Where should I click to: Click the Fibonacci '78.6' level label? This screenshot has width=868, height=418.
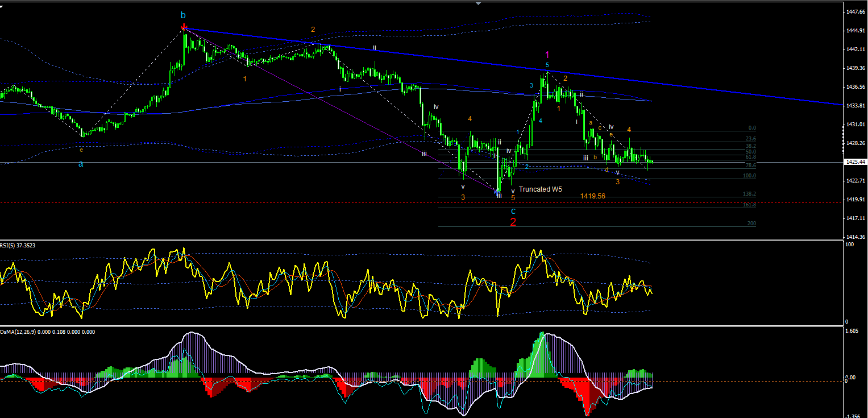(x=750, y=165)
